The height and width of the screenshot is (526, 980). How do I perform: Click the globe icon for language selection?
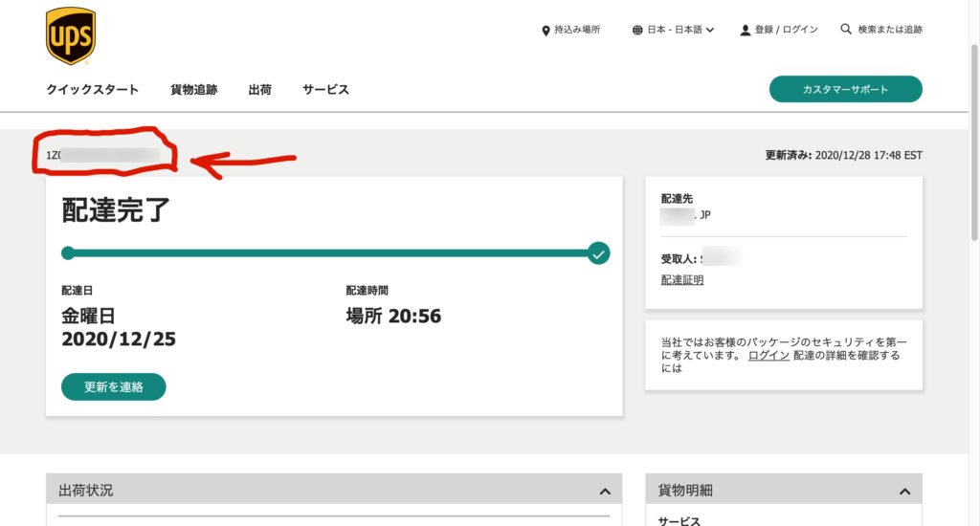[x=637, y=31]
